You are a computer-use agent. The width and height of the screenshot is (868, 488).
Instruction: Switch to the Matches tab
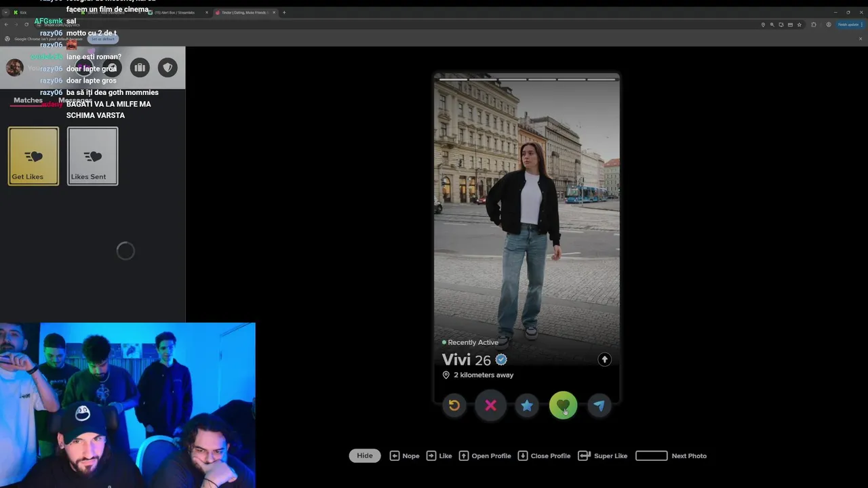pos(28,100)
